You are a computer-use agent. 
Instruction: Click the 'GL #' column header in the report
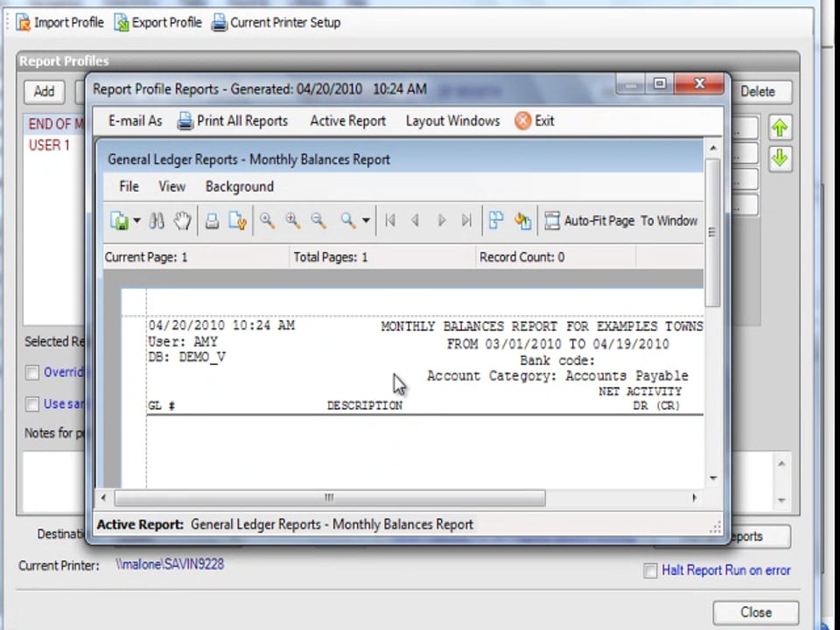(161, 405)
